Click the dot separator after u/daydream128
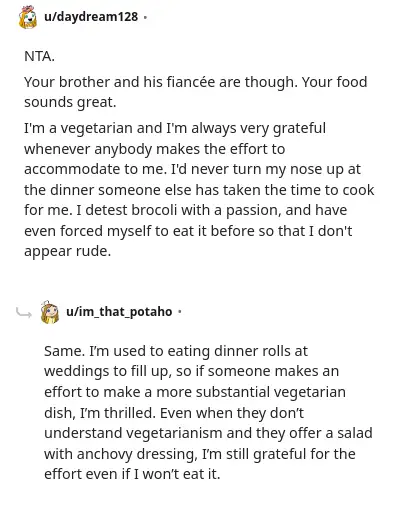Viewport: 400px width, 510px height. (145, 17)
